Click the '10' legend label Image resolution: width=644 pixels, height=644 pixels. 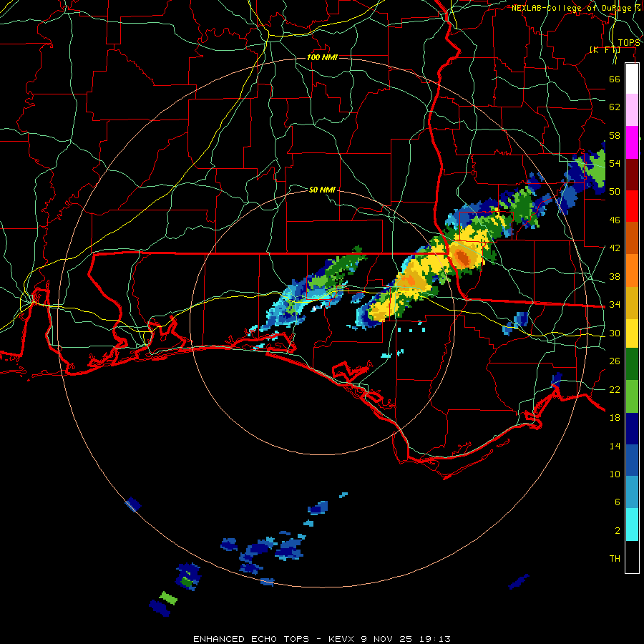[615, 474]
